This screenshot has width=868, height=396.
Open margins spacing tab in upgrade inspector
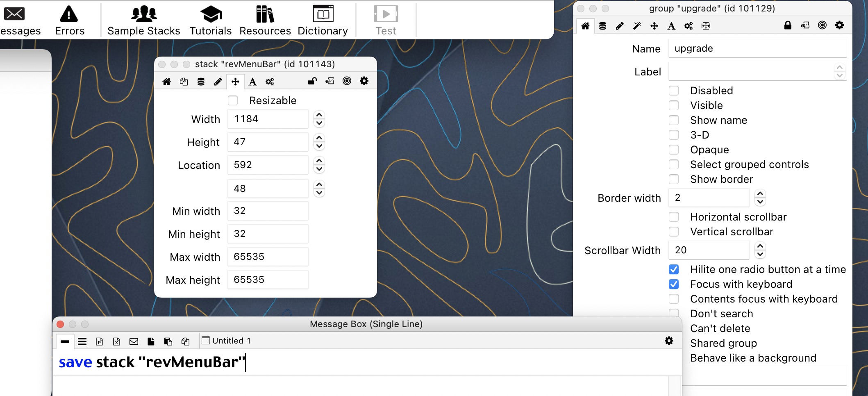point(706,26)
